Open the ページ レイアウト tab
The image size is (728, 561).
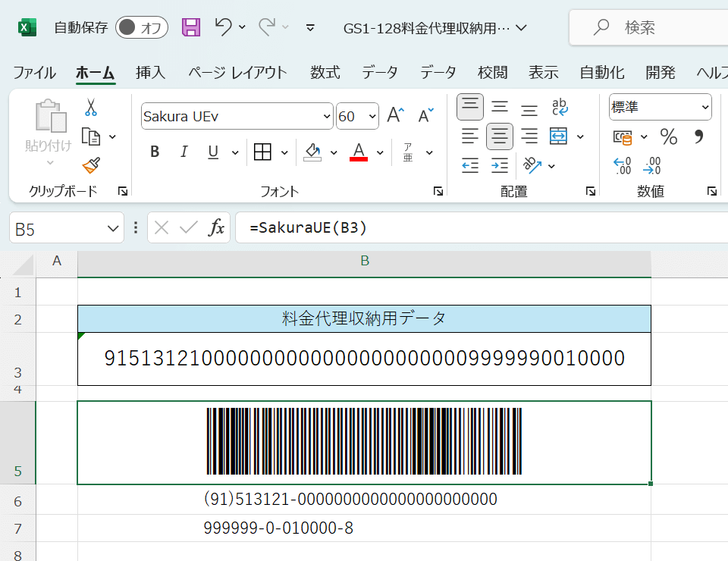pos(237,72)
